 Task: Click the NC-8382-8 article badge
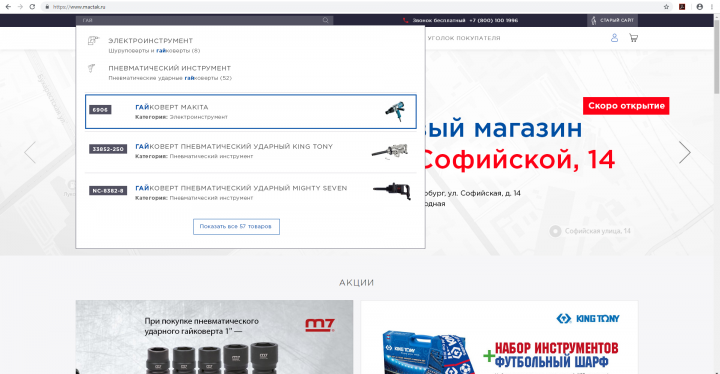[x=108, y=191]
